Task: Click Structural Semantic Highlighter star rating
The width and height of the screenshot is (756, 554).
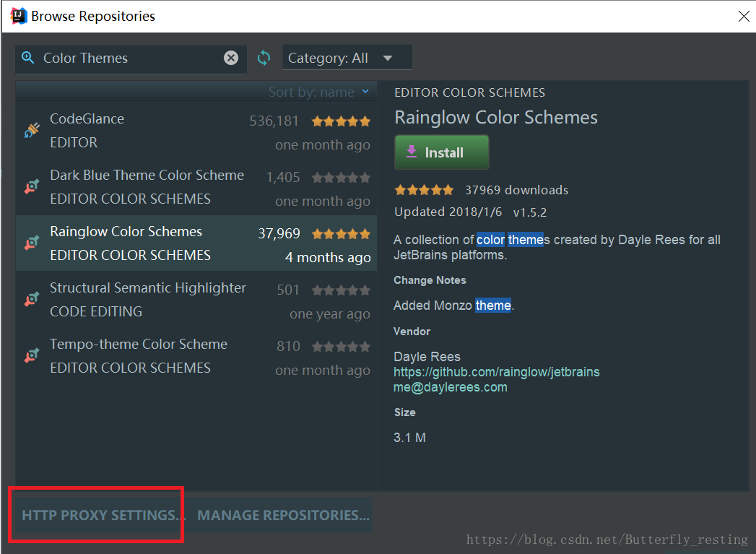Action: [341, 290]
